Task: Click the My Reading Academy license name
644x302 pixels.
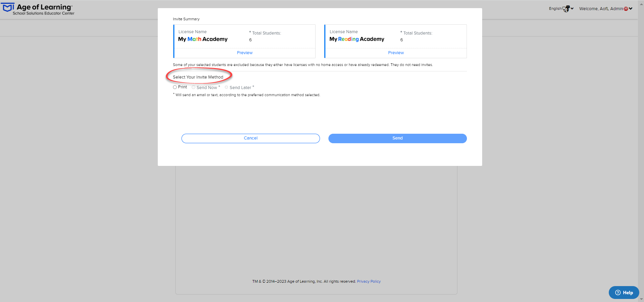Action: point(357,39)
